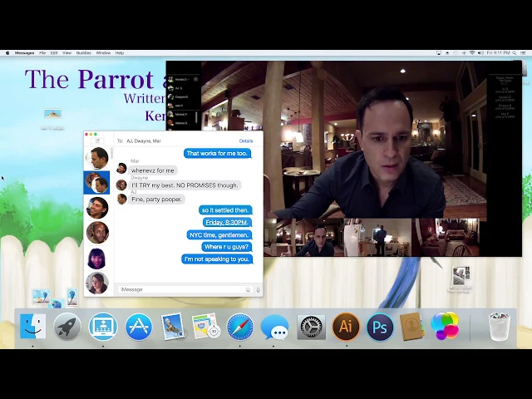Click the video call contact list scrollbar
Image resolution: width=532 pixels, height=399 pixels.
196,116
